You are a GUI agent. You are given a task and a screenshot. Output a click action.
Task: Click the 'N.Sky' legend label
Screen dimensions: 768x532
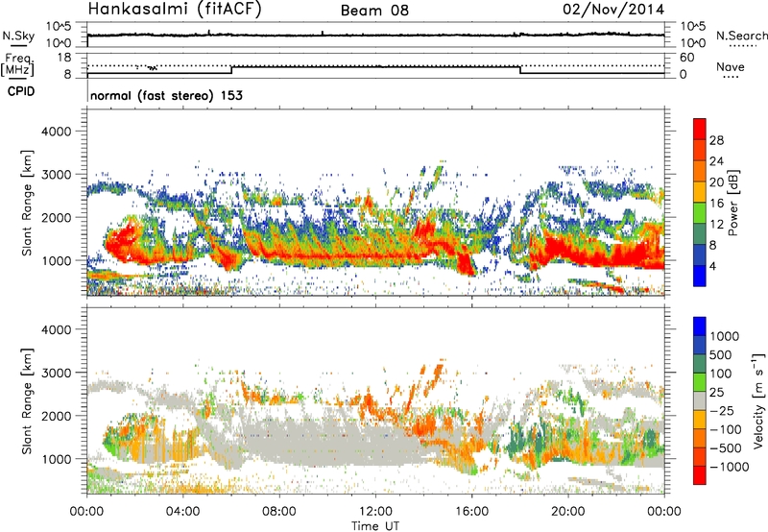(18, 36)
